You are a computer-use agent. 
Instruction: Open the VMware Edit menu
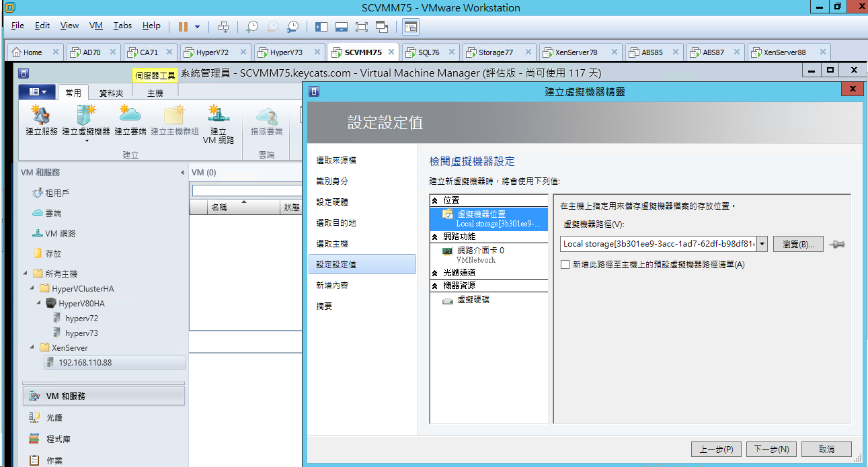click(42, 26)
